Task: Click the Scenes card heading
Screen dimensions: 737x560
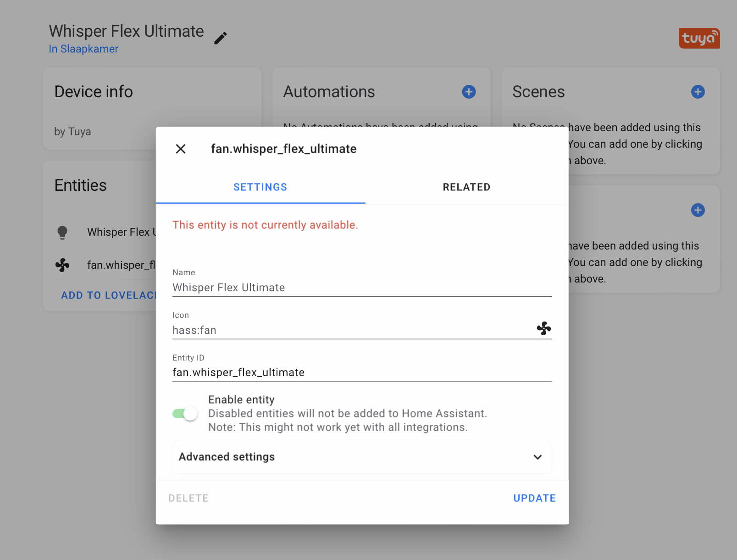Action: (538, 92)
